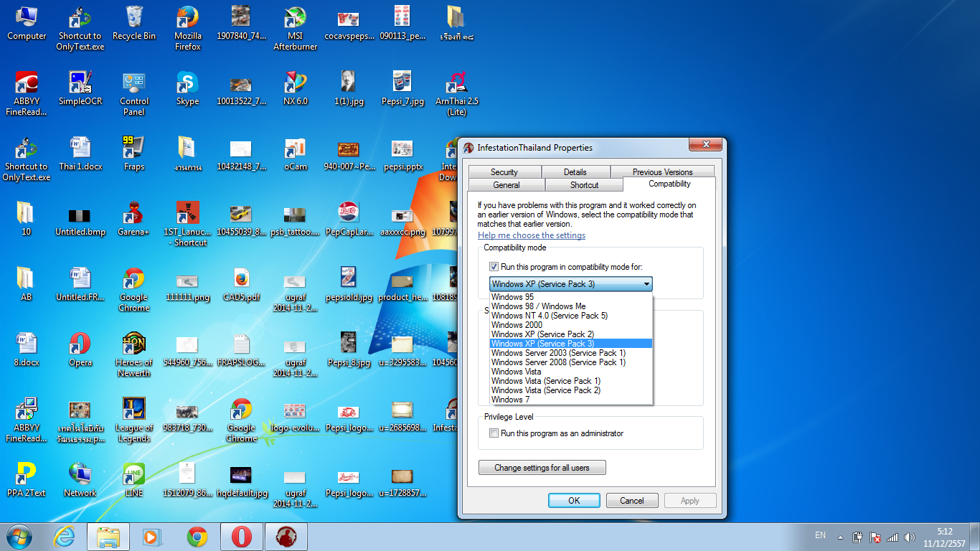This screenshot has height=551, width=980.
Task: Select the hqdefault.jpg image icon
Action: (x=242, y=481)
